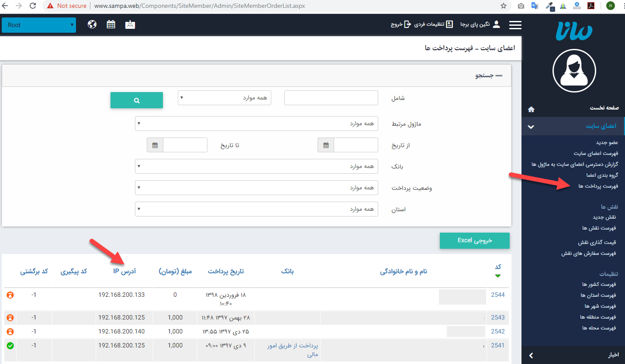625x364 pixels.
Task: Open the date picker for از تاریخ
Action: [325, 145]
